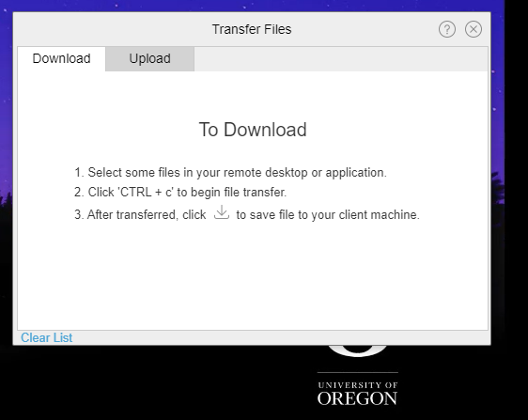Viewport: 528px width, 420px height.
Task: Close the Transfer Files dialog
Action: [474, 29]
